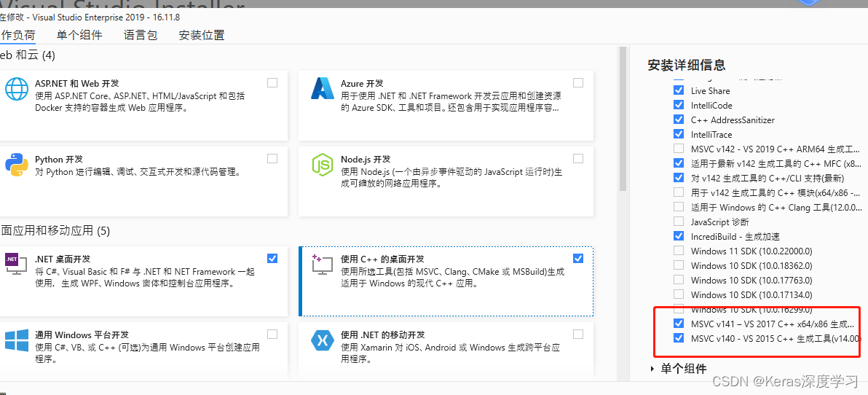Uncheck the IncrediBuild 生成加速 checkbox
The width and height of the screenshot is (868, 395).
(x=678, y=236)
